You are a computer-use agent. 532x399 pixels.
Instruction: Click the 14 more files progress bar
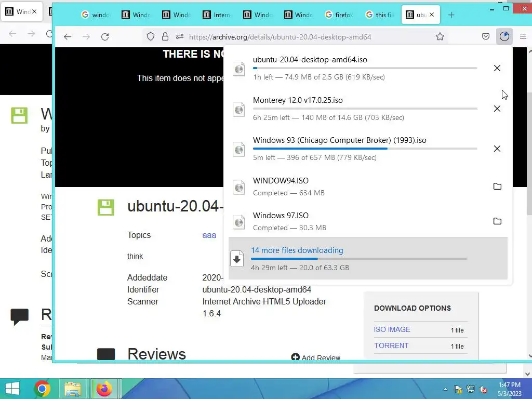(359, 259)
